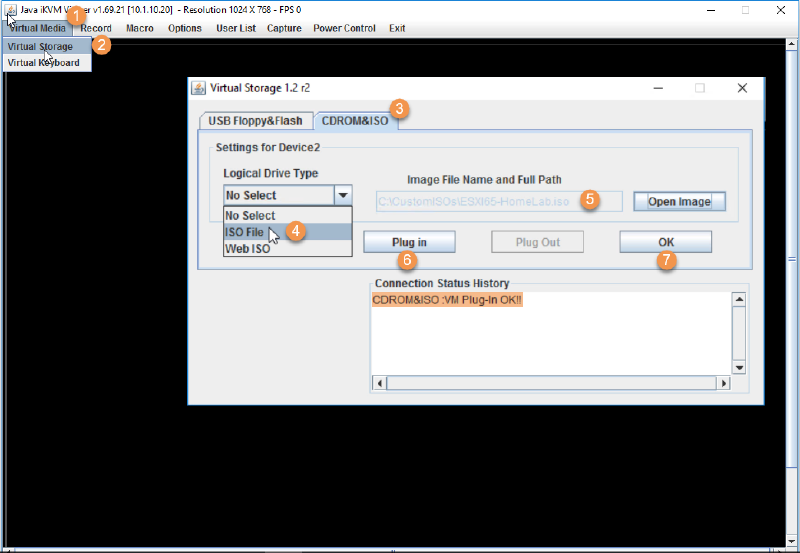This screenshot has height=553, width=800.
Task: Minimize the Virtual Storage dialog
Action: coord(658,88)
